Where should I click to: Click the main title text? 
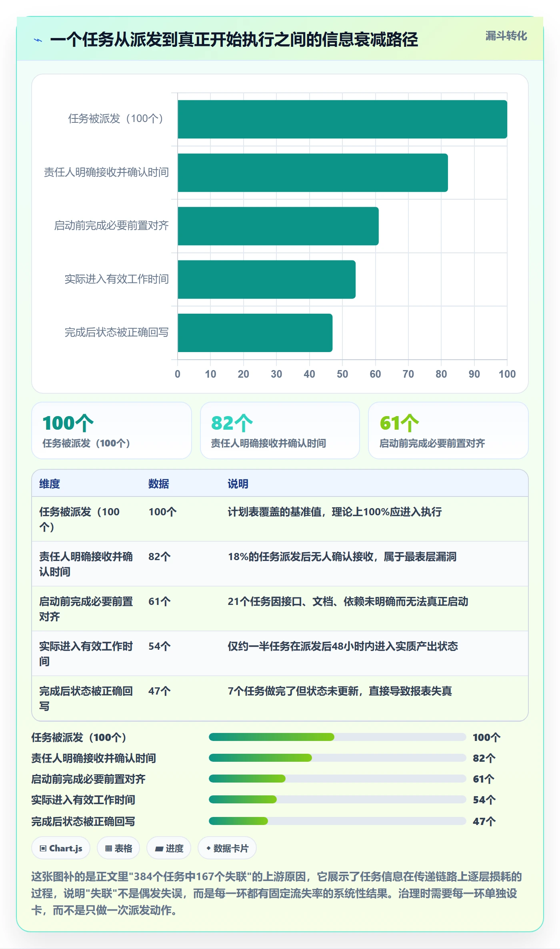pos(234,40)
